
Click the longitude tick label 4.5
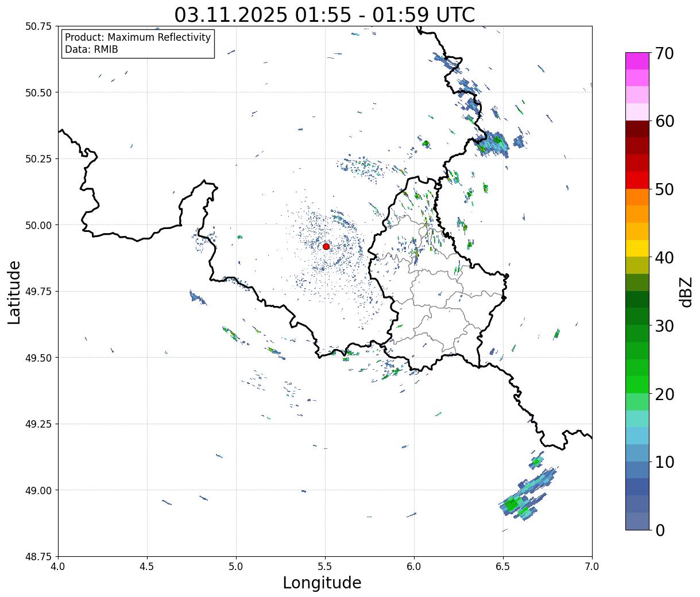coord(147,567)
